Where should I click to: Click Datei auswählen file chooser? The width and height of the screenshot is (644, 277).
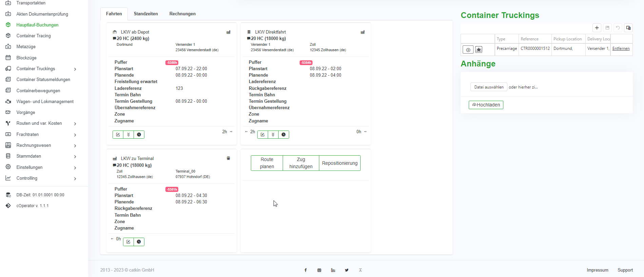point(488,87)
